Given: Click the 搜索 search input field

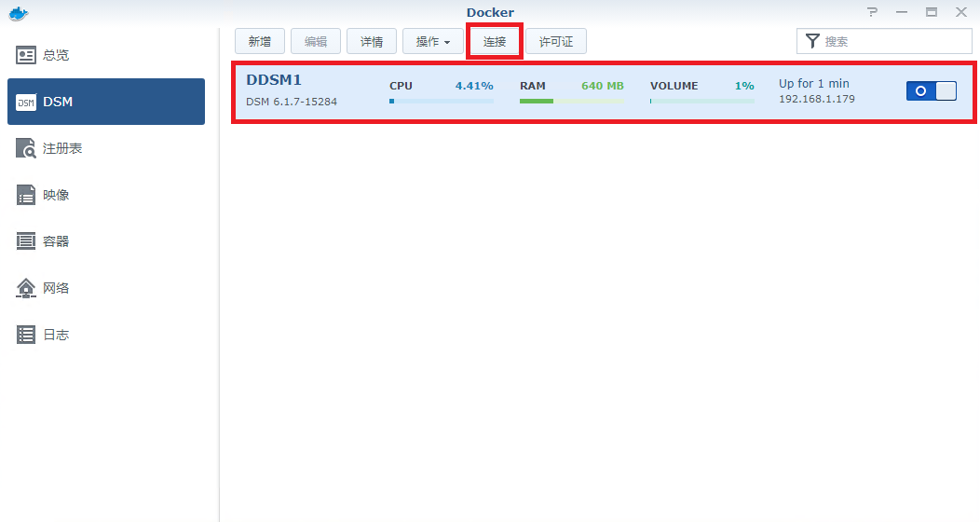Looking at the screenshot, I should point(894,41).
